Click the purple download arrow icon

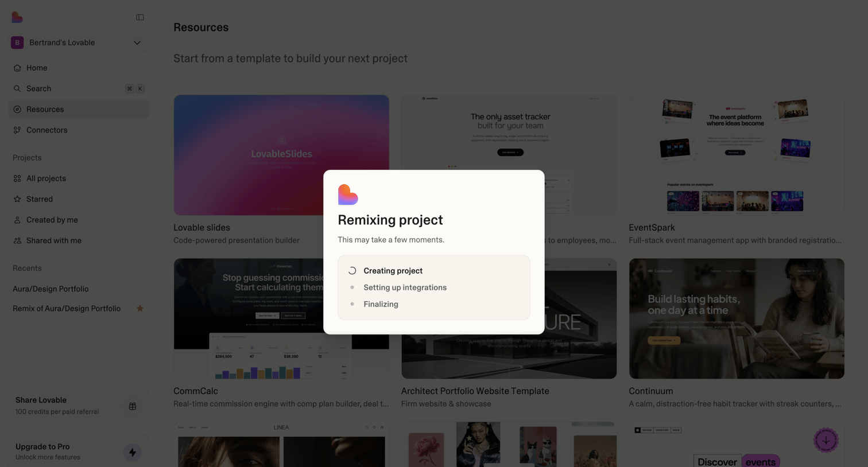pyautogui.click(x=826, y=441)
